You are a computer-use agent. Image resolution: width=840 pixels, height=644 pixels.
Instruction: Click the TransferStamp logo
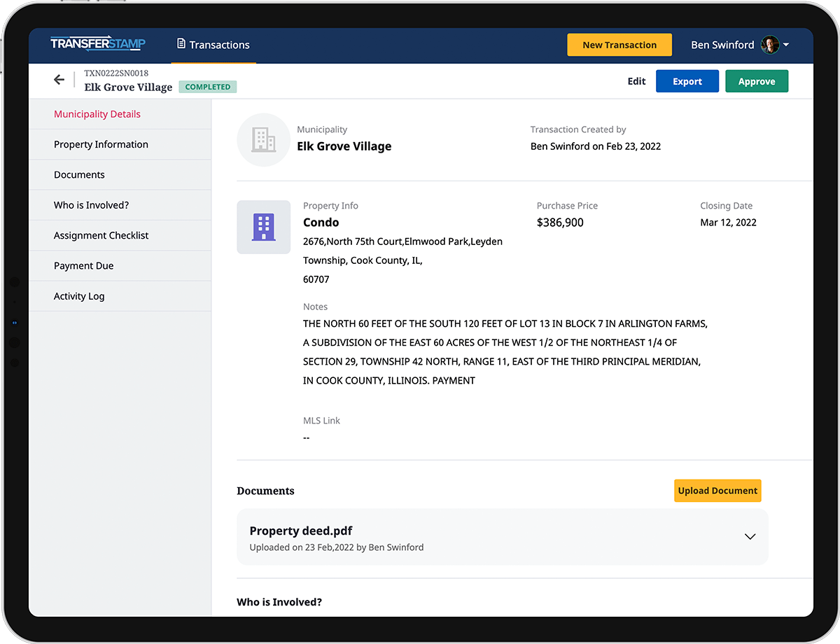point(98,44)
